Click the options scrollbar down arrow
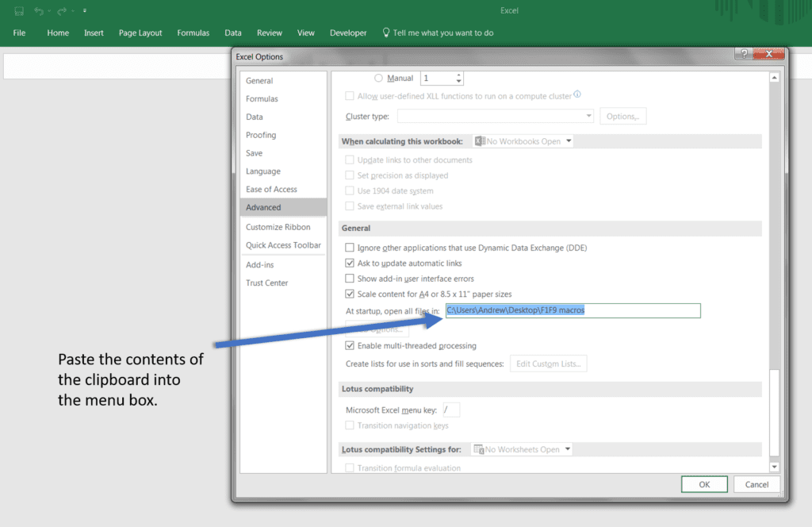 click(x=774, y=467)
